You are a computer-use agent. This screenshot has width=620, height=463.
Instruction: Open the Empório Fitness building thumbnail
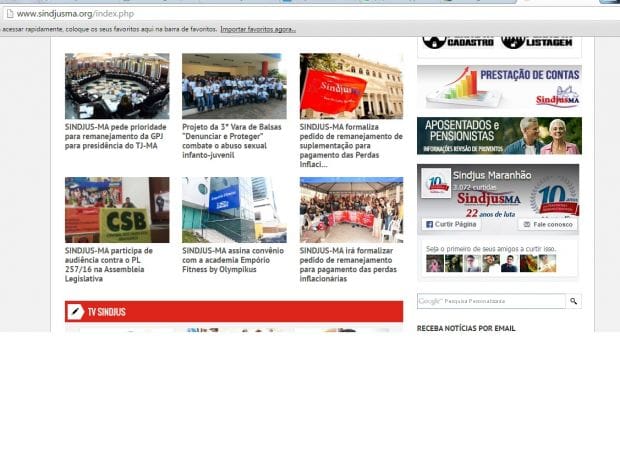tap(234, 210)
